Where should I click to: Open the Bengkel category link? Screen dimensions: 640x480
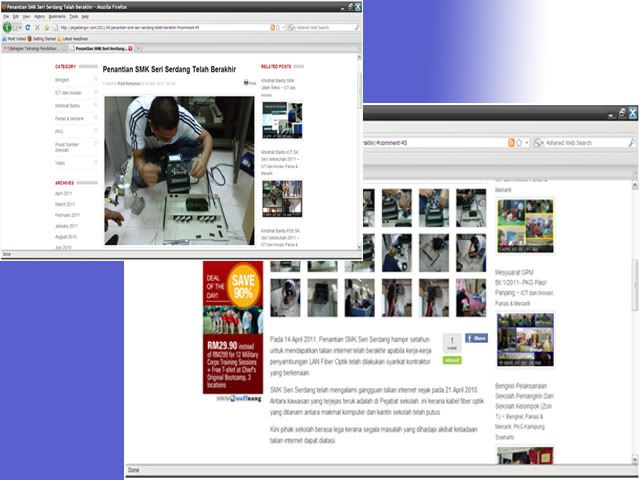click(62, 80)
